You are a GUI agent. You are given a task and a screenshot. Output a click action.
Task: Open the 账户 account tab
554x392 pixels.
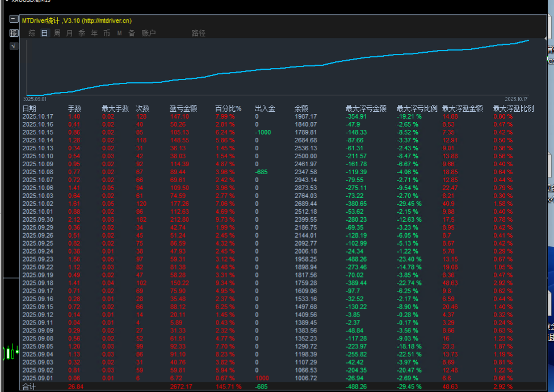tap(149, 33)
